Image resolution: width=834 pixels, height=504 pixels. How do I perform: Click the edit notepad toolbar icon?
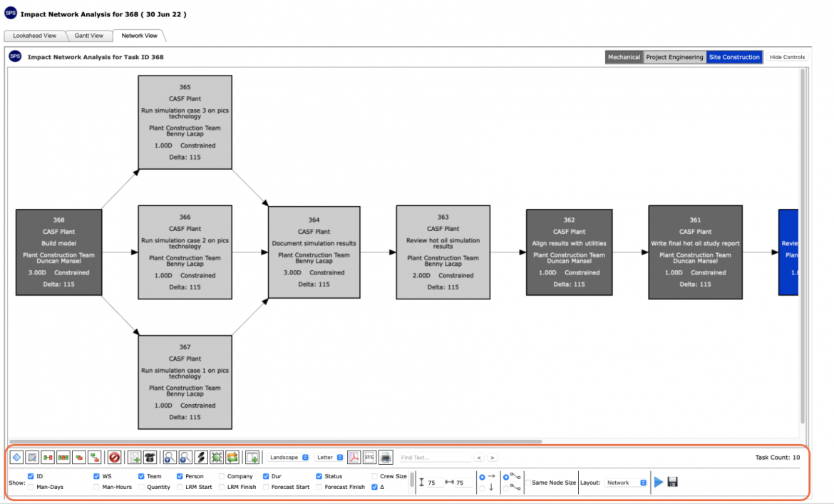(32, 457)
